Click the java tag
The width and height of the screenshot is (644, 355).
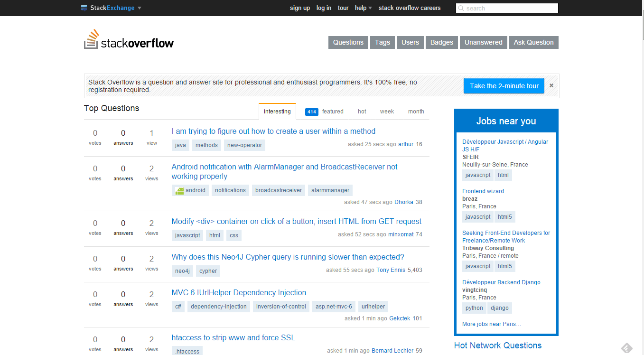180,145
